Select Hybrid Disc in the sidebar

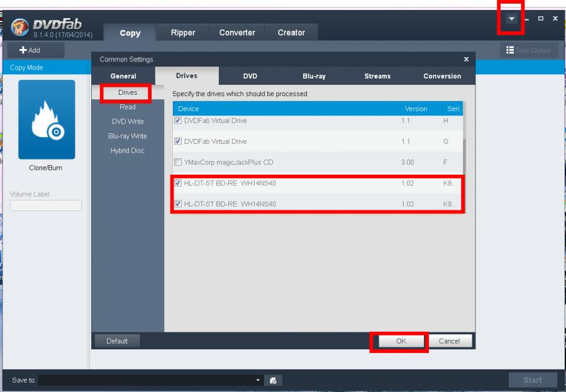[x=128, y=150]
